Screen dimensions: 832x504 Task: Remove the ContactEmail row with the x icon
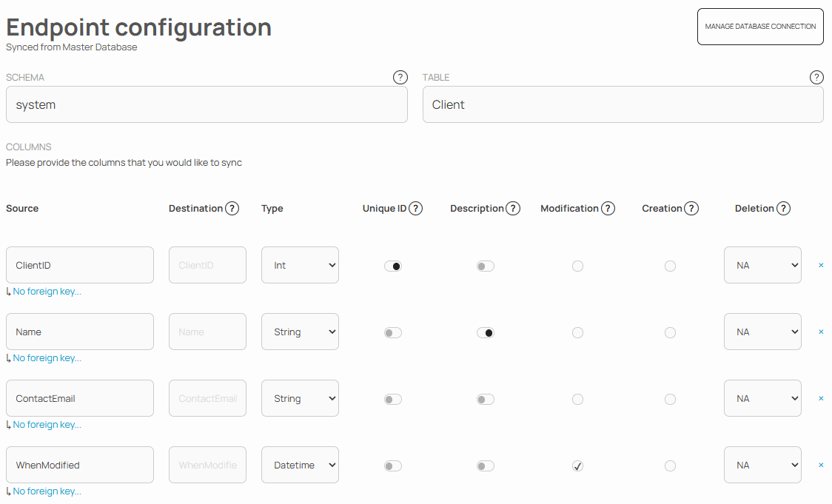click(821, 398)
